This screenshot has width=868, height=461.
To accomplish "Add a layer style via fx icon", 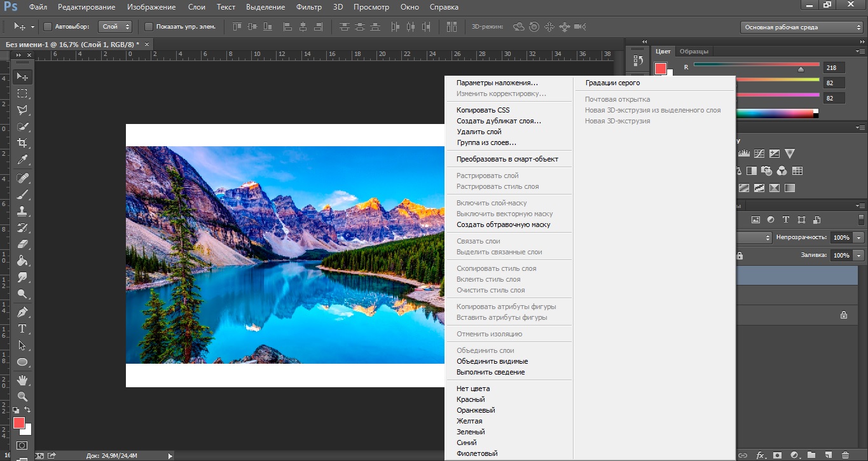I will tap(761, 455).
